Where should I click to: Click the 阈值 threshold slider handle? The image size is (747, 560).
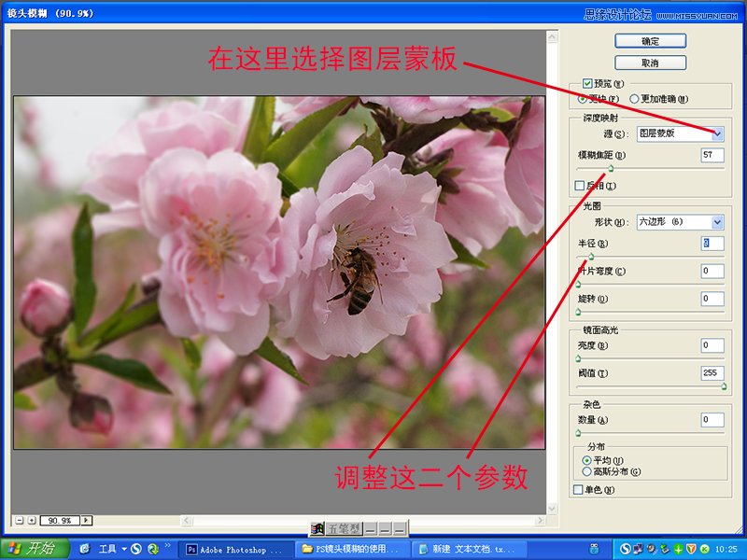724,386
